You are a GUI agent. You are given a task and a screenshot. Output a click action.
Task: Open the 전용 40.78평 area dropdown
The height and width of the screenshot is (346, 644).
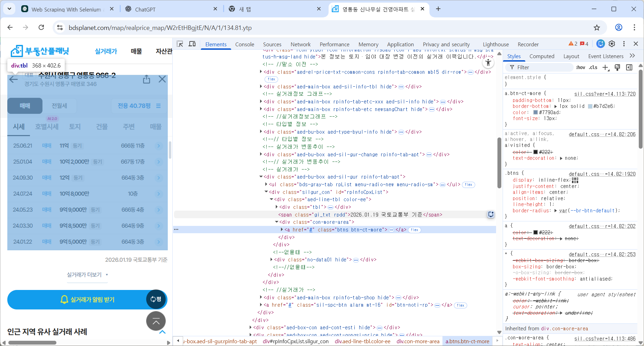click(139, 106)
